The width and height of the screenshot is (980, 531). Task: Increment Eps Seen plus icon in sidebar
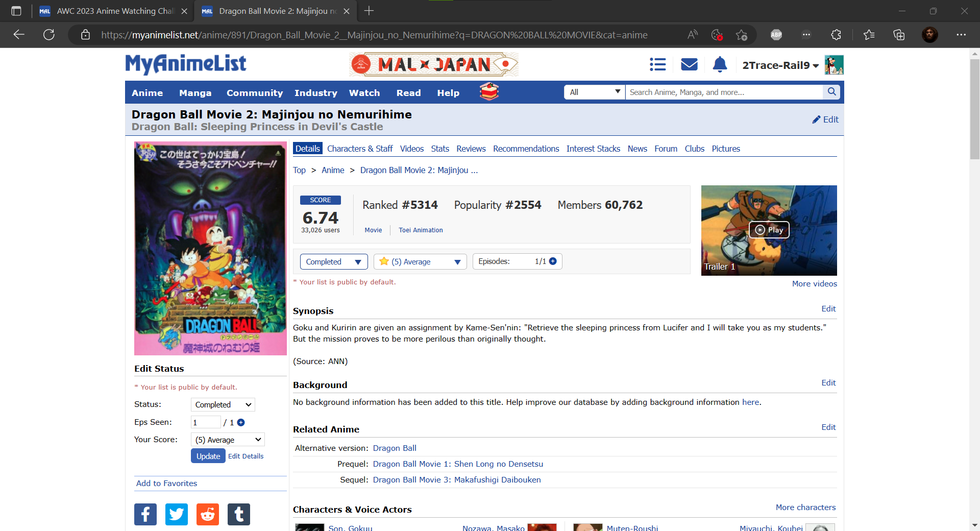click(x=241, y=422)
